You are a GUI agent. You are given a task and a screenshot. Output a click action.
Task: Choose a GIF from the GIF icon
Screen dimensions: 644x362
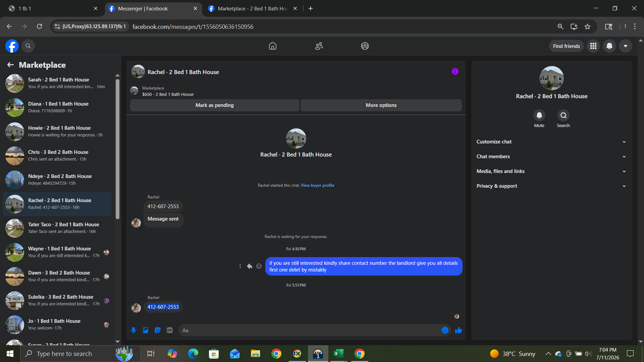(x=170, y=330)
